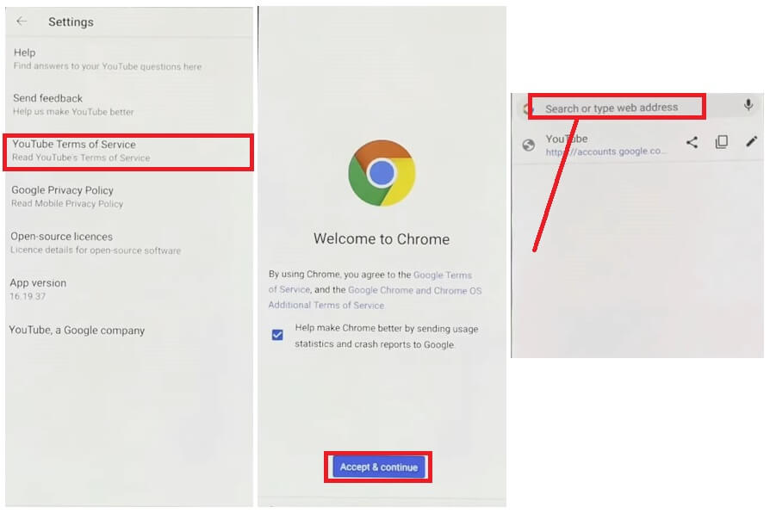Click Accept & continue button

[378, 467]
